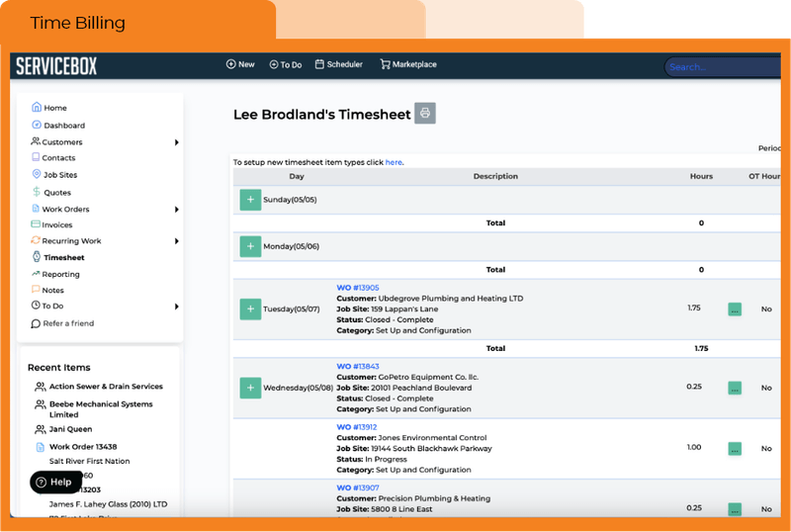Click the ServiceBox logo
This screenshot has height=532, width=791.
[x=56, y=65]
